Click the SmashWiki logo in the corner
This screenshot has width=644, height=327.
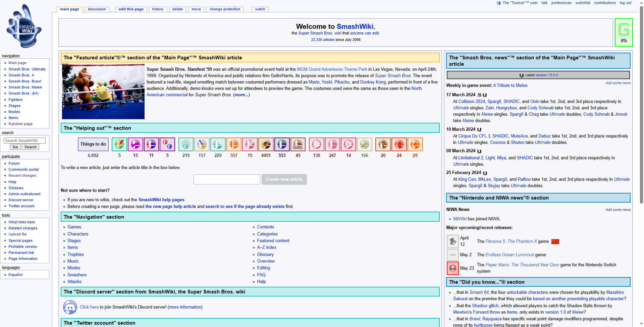point(24,26)
